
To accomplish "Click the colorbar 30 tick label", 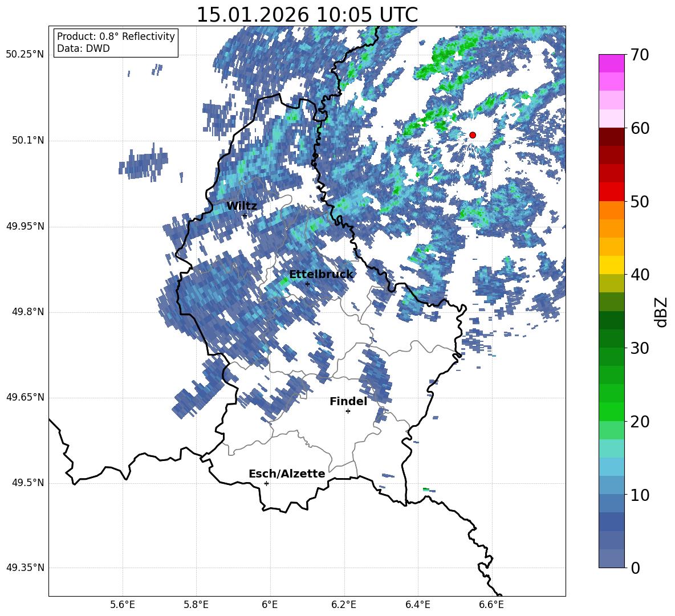I will pyautogui.click(x=640, y=348).
